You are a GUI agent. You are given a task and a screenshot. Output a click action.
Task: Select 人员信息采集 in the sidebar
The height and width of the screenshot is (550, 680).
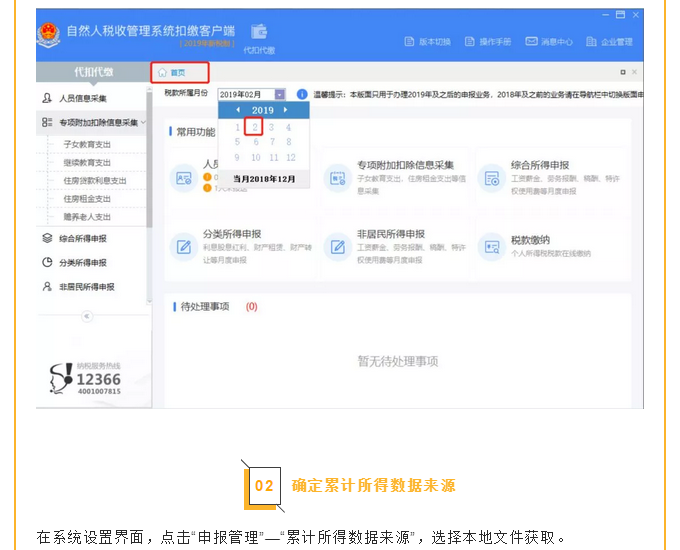82,99
